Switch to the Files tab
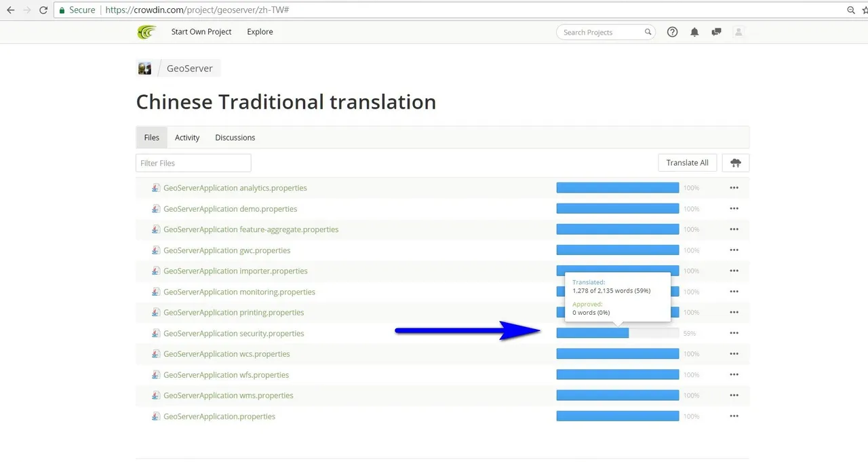Viewport: 868px width, 462px height. pos(152,137)
